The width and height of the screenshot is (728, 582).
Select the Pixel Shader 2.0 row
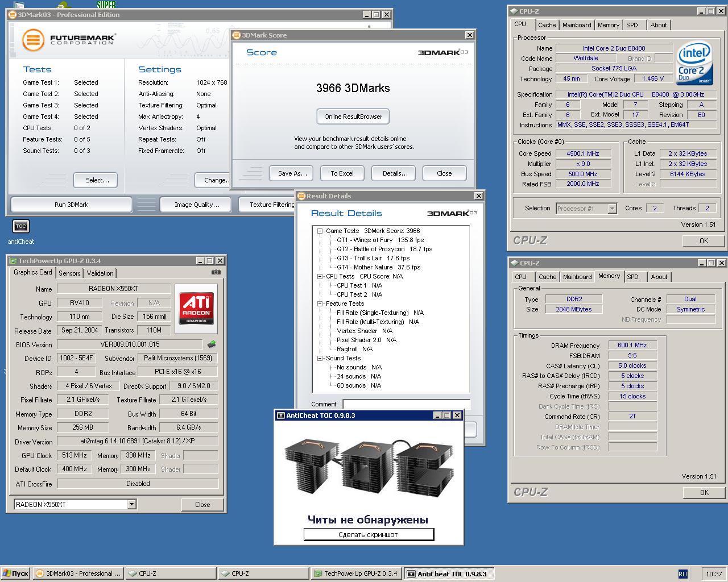pos(366,340)
